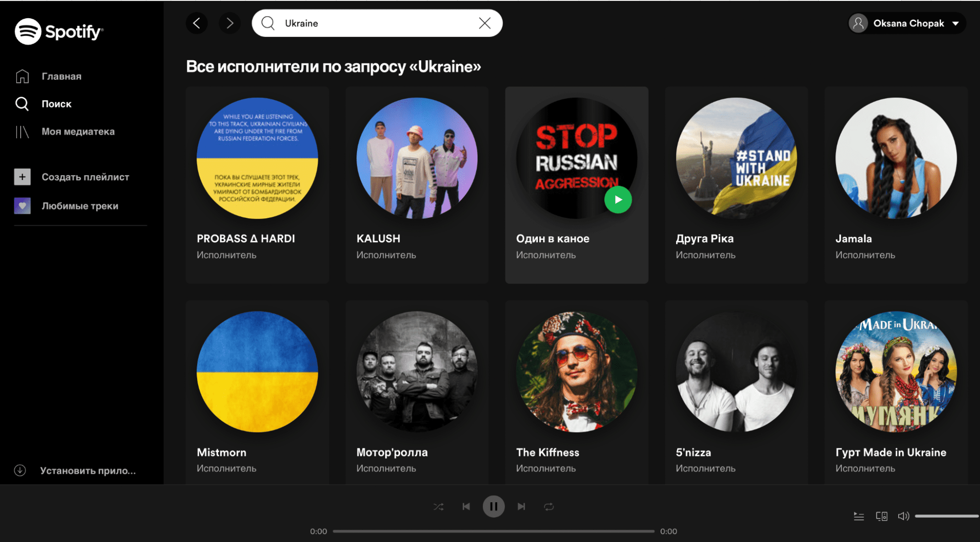Open the Oksana Chopak account dropdown
980x542 pixels.
pos(907,23)
